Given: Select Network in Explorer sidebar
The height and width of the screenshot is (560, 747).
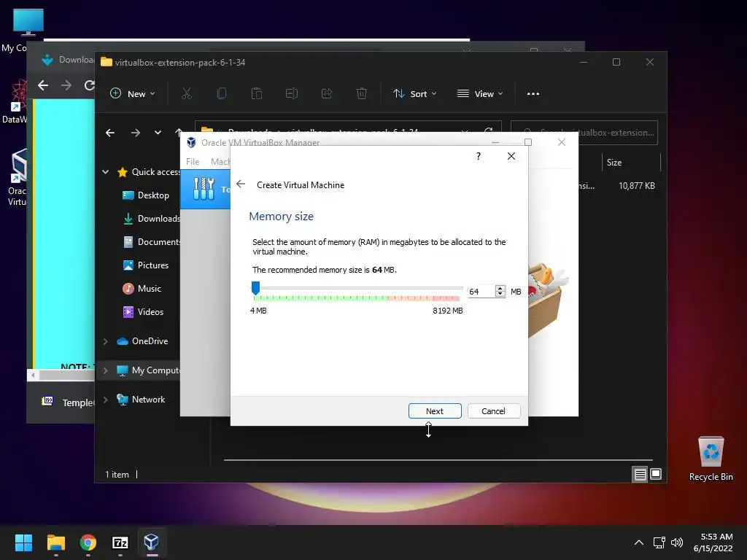Looking at the screenshot, I should pos(148,400).
